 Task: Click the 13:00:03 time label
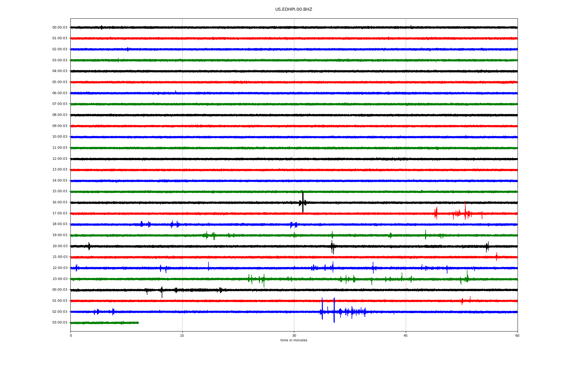[60, 170]
